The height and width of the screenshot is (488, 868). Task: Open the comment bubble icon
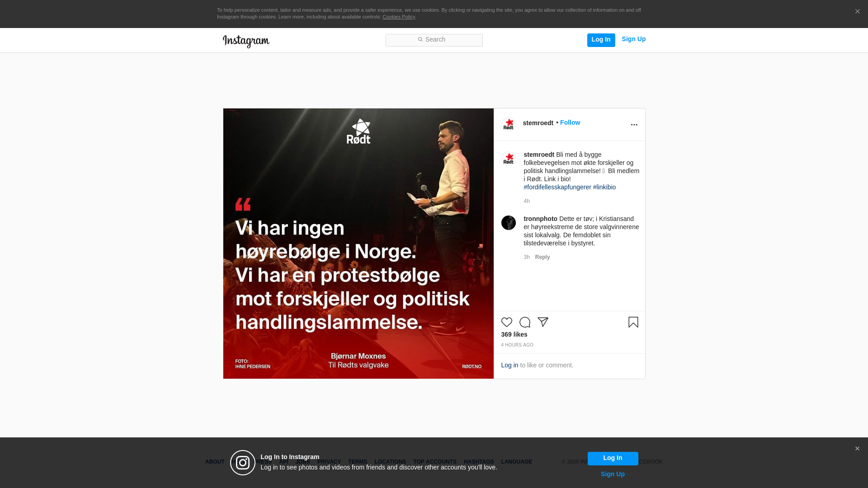(525, 322)
